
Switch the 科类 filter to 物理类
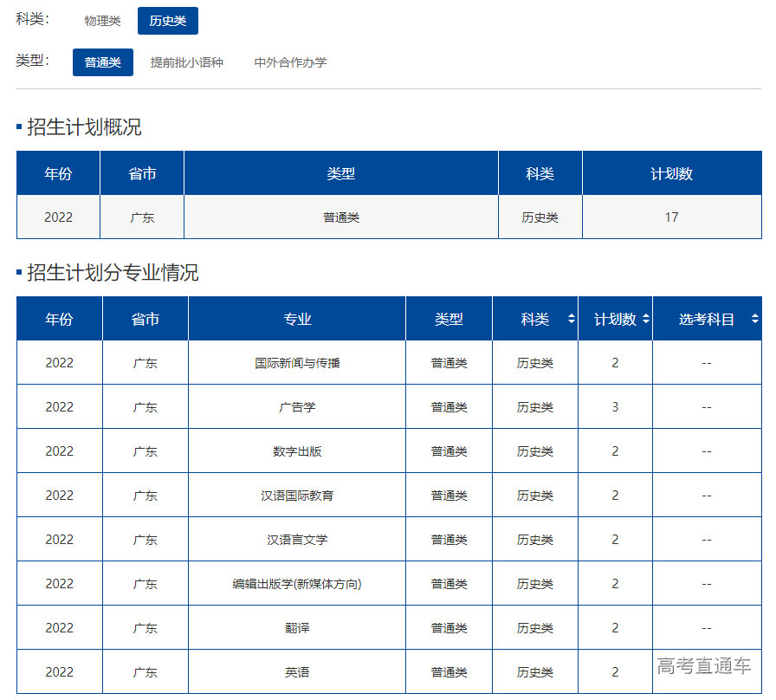coord(102,21)
